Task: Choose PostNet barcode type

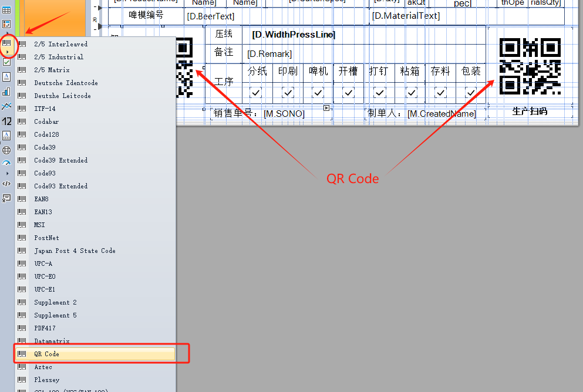Action: click(x=95, y=238)
